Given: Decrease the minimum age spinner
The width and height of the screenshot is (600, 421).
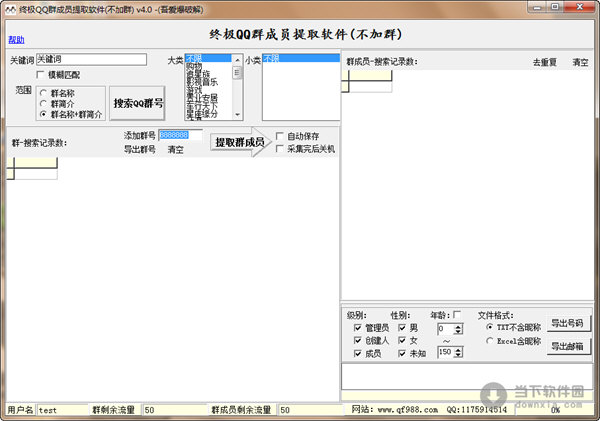Looking at the screenshot, I should coord(458,332).
